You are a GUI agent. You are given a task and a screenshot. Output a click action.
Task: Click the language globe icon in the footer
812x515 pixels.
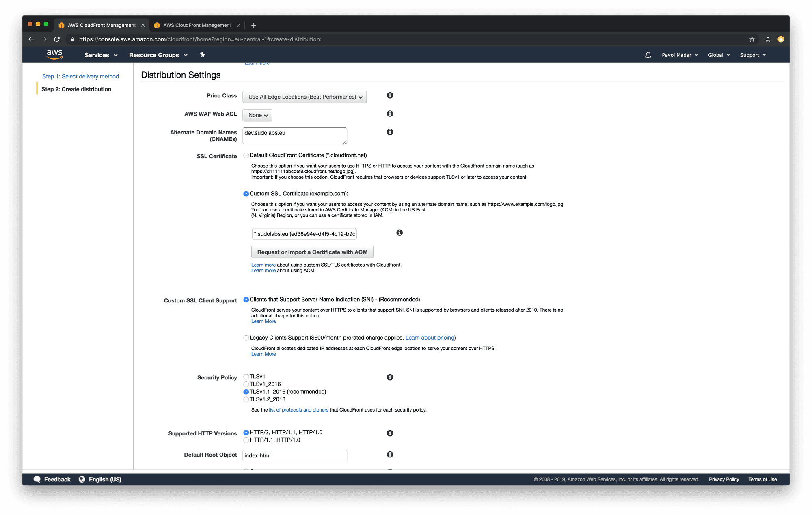(82, 479)
